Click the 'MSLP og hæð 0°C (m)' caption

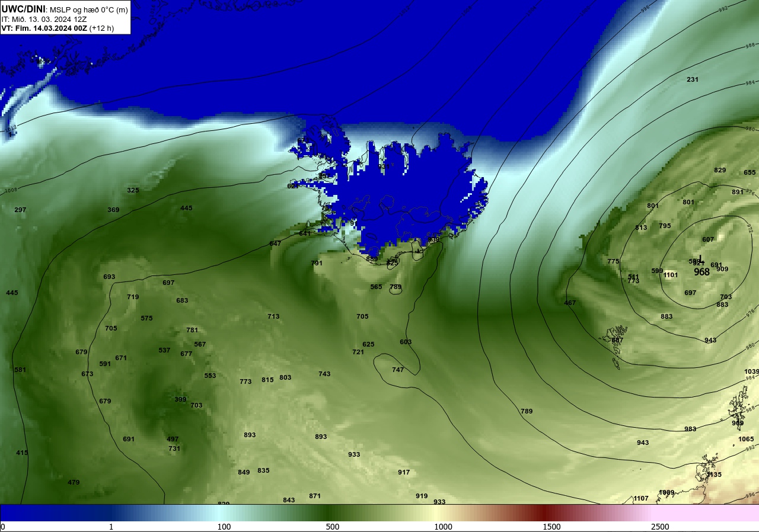[88, 9]
